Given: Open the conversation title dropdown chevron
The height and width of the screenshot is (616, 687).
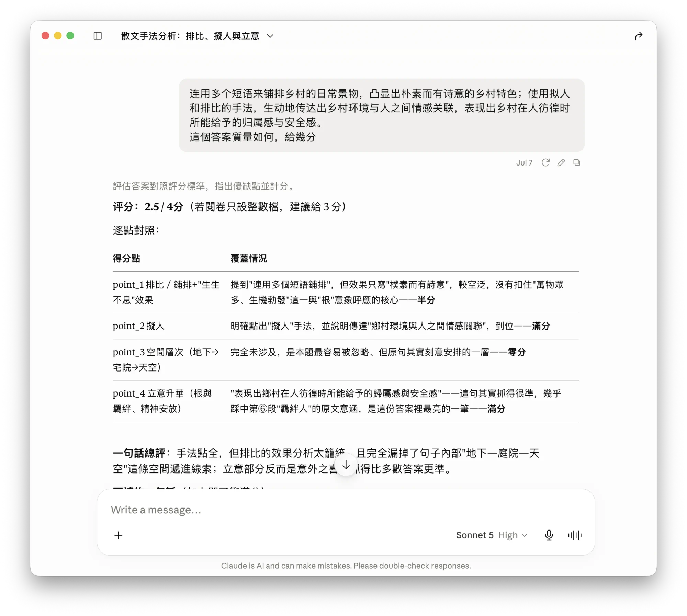Looking at the screenshot, I should coord(270,36).
